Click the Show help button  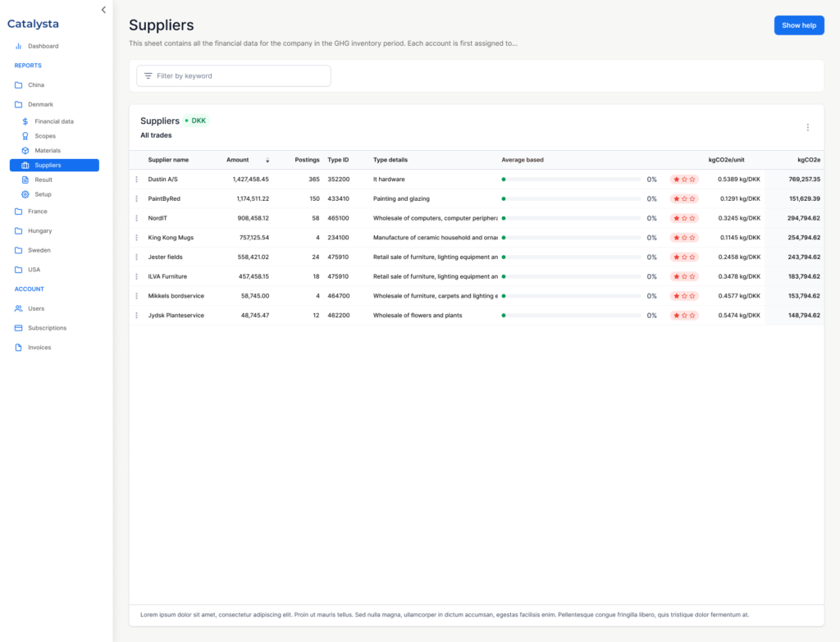point(798,25)
